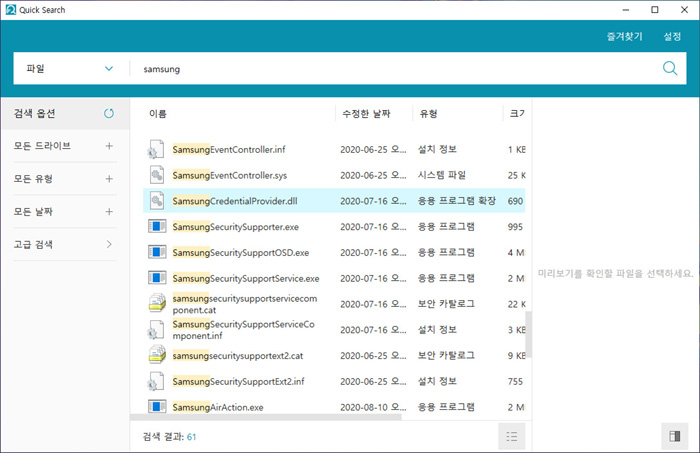Toggle the preview pane icon
Viewport: 700px width, 453px height.
(675, 436)
